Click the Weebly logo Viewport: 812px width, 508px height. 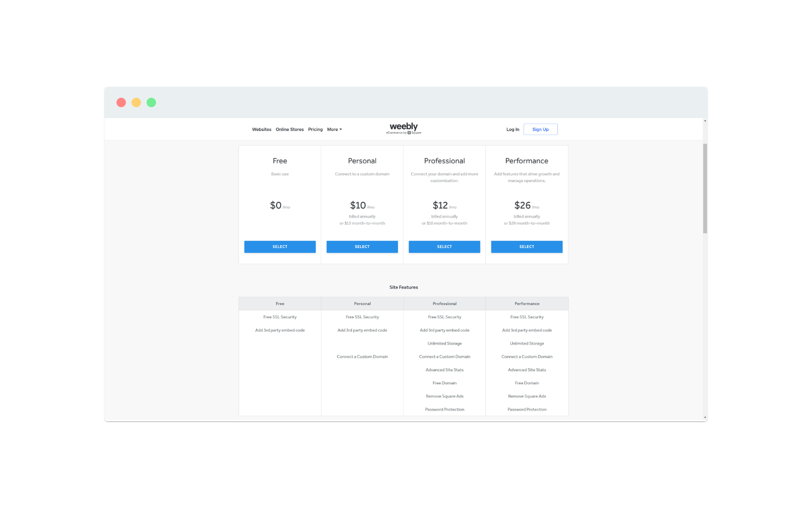pyautogui.click(x=403, y=127)
